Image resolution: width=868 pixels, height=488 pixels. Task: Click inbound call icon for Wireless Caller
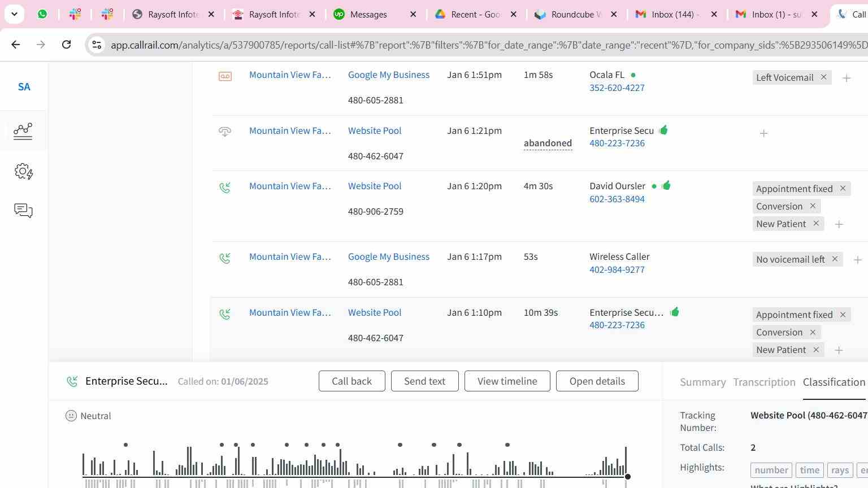point(225,258)
